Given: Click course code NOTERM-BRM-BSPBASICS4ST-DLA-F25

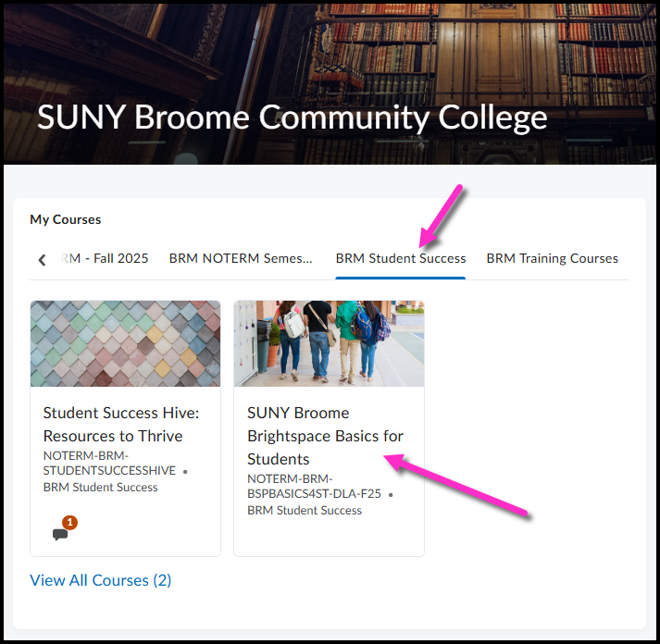Looking at the screenshot, I should tap(314, 487).
